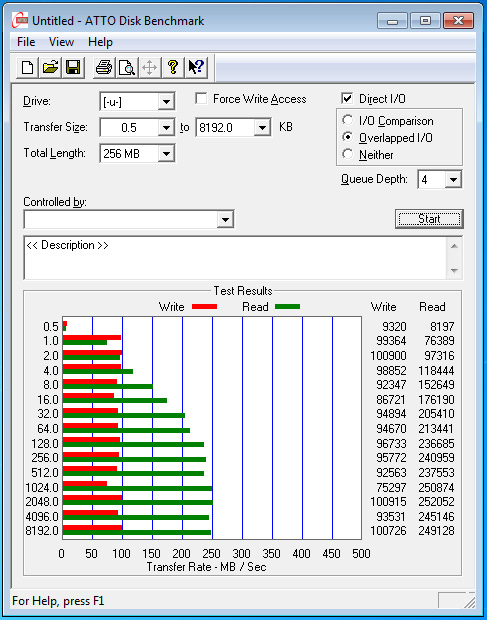Image resolution: width=487 pixels, height=620 pixels.
Task: Minimize the ATTO Disk Benchmark window
Action: pos(393,20)
